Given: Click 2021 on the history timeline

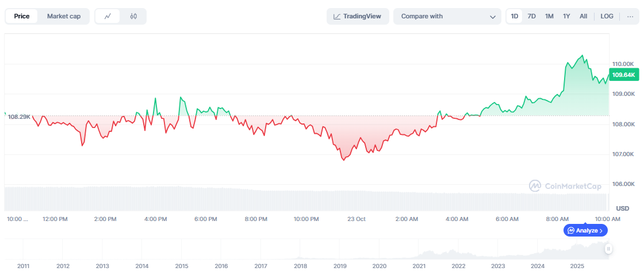Looking at the screenshot, I should point(419,266).
